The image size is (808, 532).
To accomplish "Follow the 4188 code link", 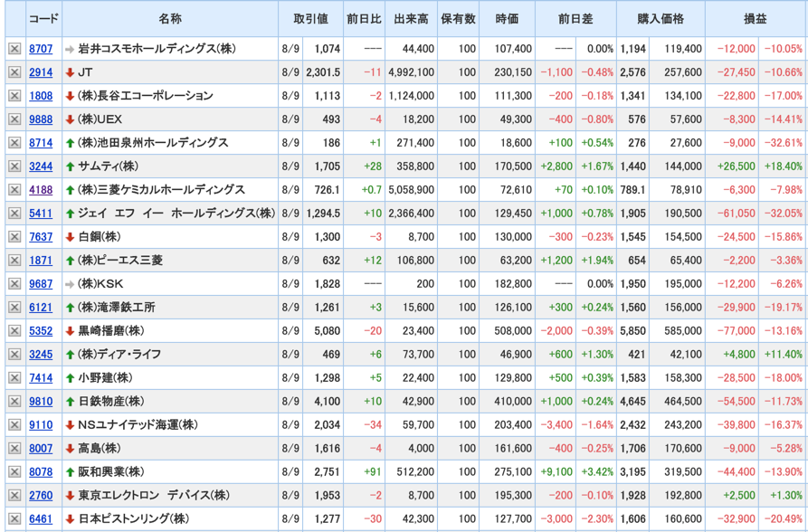I will click(41, 190).
